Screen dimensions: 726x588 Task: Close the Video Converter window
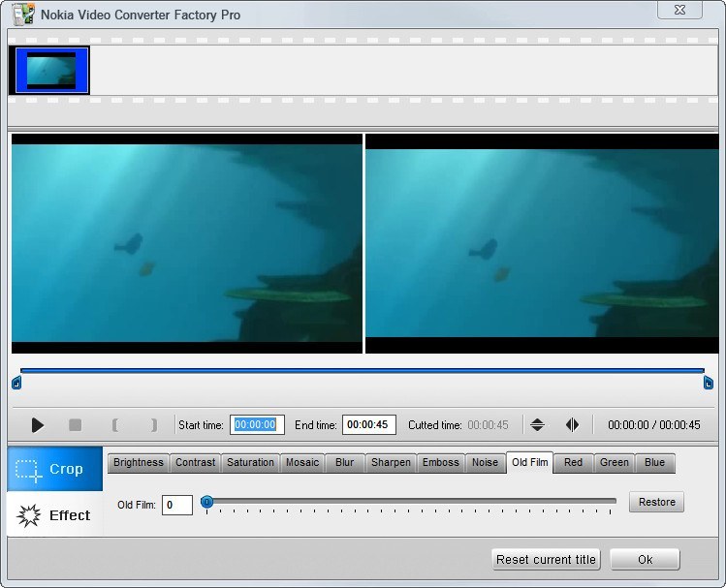(x=679, y=10)
